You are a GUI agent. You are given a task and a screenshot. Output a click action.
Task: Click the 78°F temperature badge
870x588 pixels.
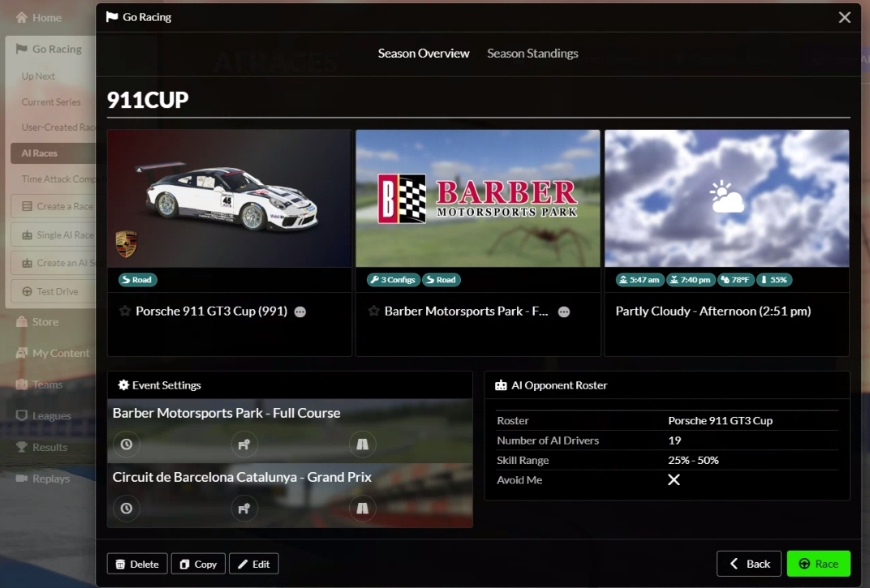click(x=735, y=280)
